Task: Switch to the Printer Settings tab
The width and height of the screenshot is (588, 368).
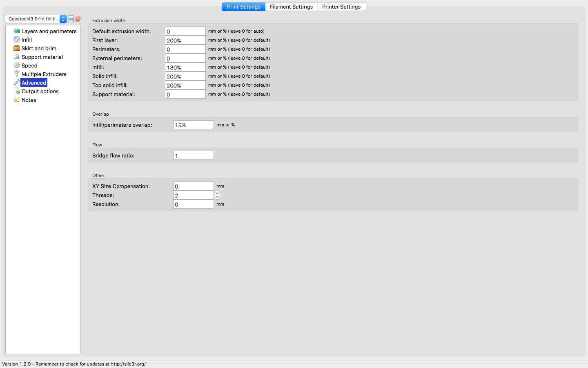Action: tap(341, 7)
